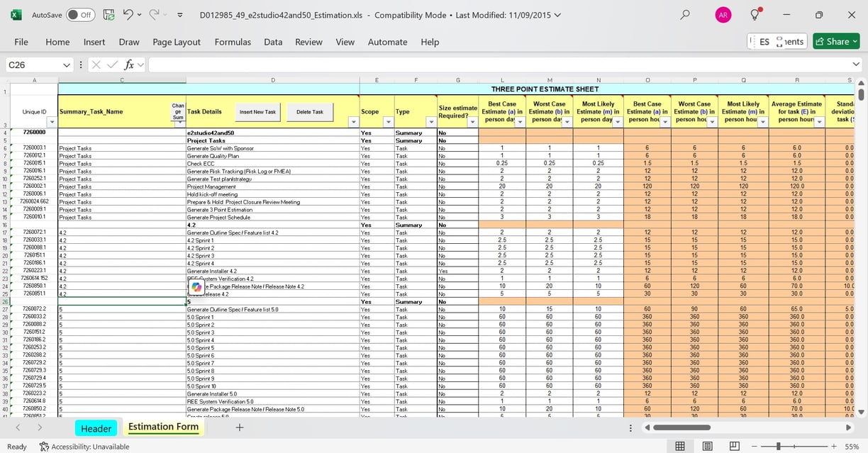Open the Data tab

pos(273,42)
